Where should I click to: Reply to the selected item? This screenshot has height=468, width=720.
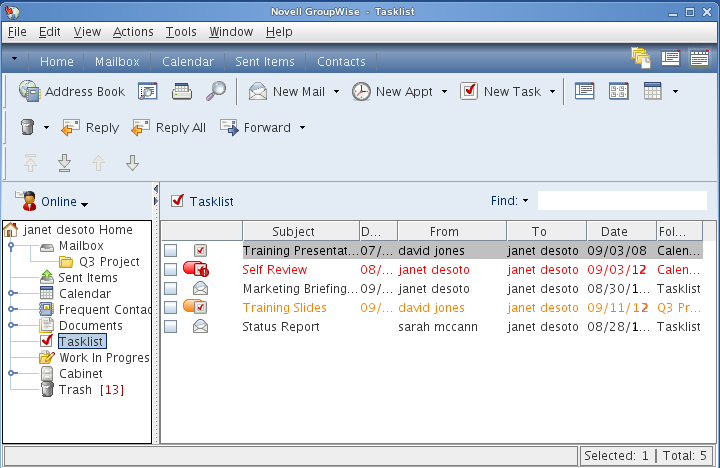90,127
